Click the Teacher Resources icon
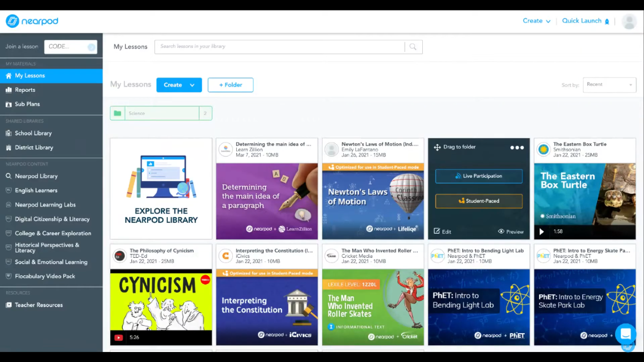 [x=8, y=305]
